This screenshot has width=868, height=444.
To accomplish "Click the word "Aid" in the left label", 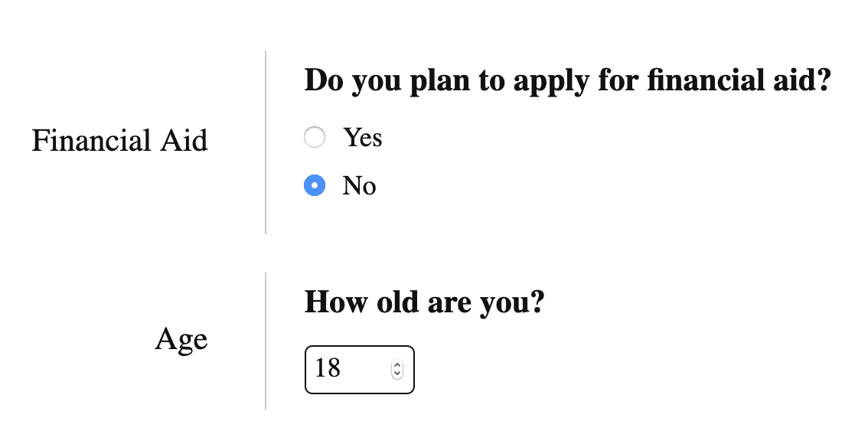I will point(183,141).
